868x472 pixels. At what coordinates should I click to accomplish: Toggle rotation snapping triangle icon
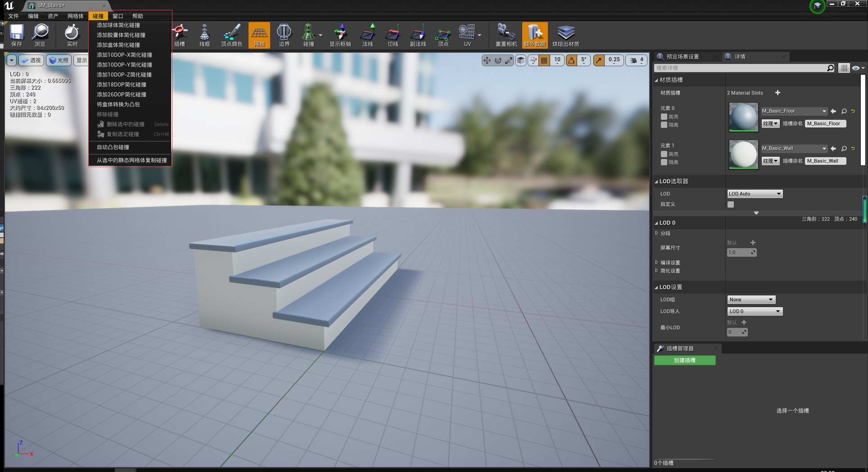point(571,60)
